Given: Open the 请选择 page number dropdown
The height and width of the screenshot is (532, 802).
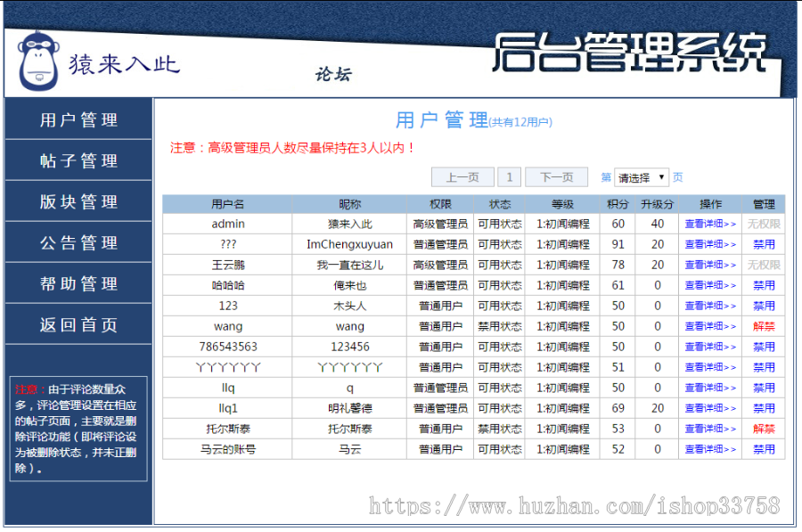Looking at the screenshot, I should click(638, 176).
